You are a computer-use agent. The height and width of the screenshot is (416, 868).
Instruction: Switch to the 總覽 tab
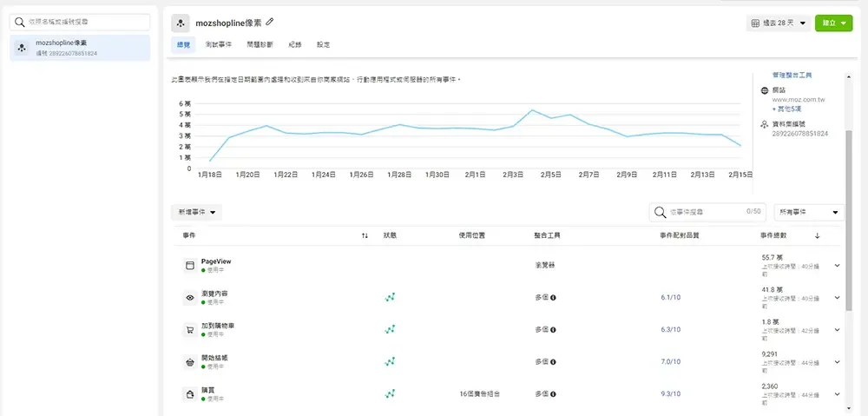tap(183, 45)
